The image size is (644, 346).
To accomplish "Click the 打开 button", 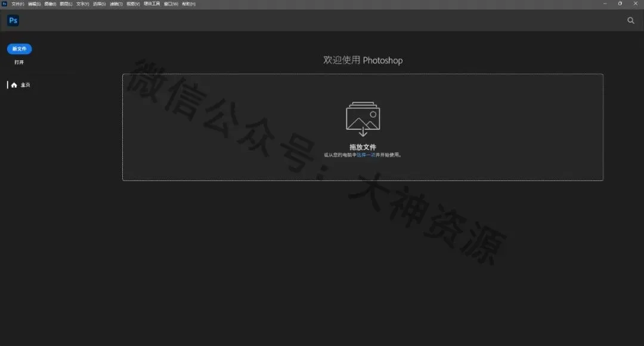I will coord(19,63).
